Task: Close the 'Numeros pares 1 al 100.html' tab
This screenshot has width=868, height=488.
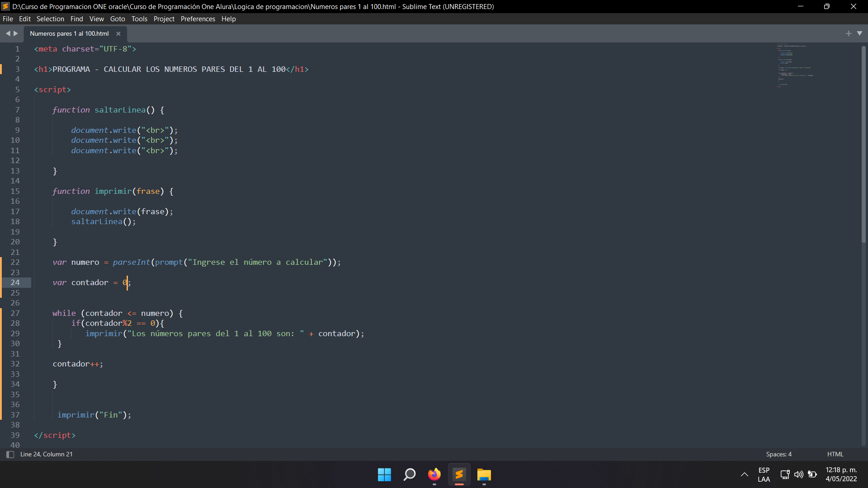Action: point(118,33)
